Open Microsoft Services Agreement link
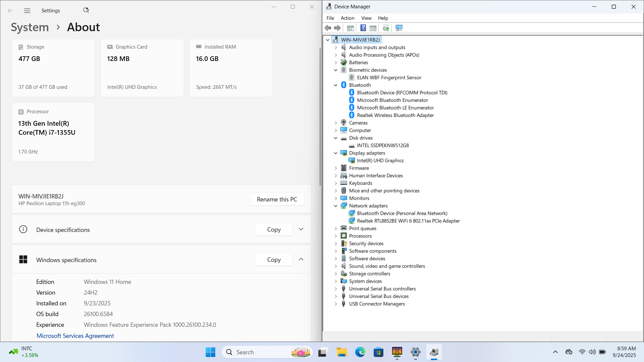 75,336
